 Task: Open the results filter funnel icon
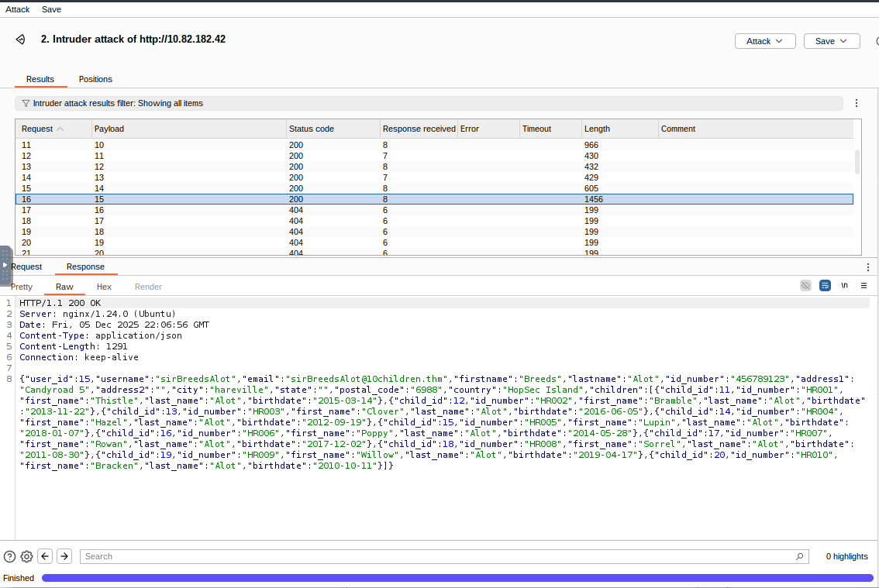pos(26,103)
